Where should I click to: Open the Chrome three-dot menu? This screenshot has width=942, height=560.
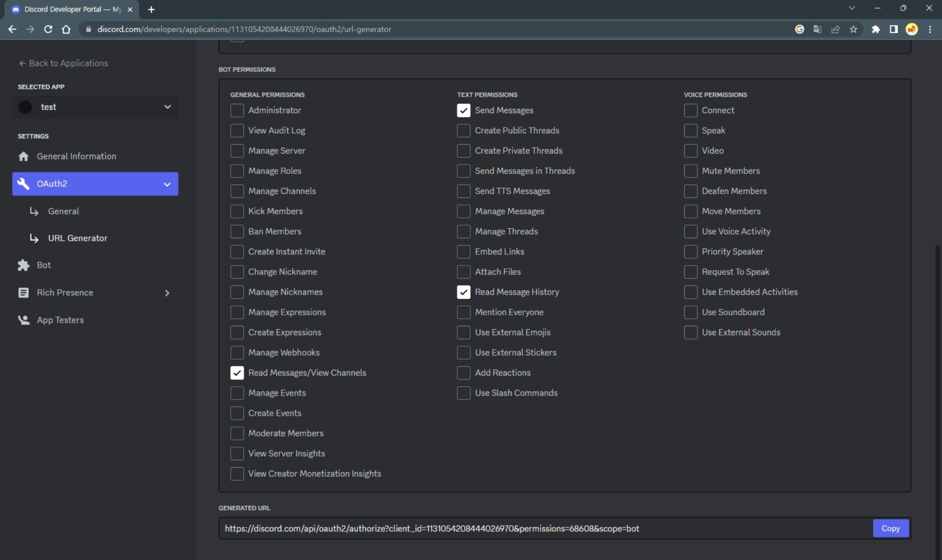pos(930,29)
